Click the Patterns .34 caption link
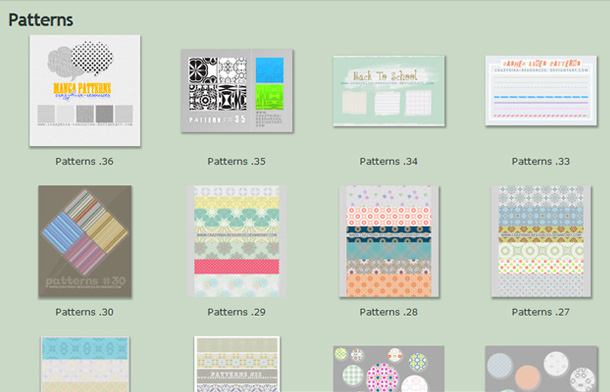Image resolution: width=610 pixels, height=392 pixels. [389, 161]
